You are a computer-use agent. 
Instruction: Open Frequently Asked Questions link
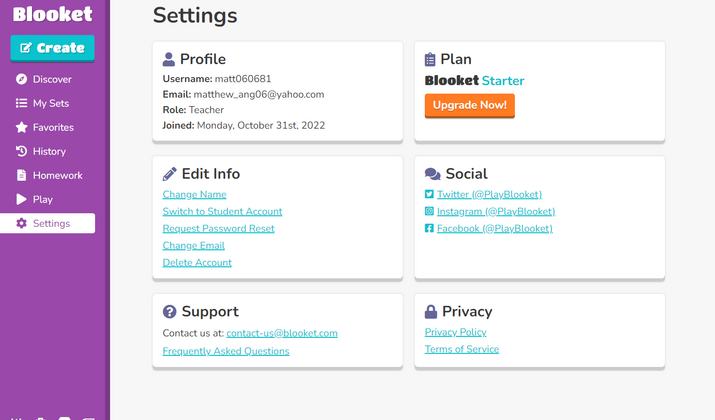pyautogui.click(x=226, y=351)
